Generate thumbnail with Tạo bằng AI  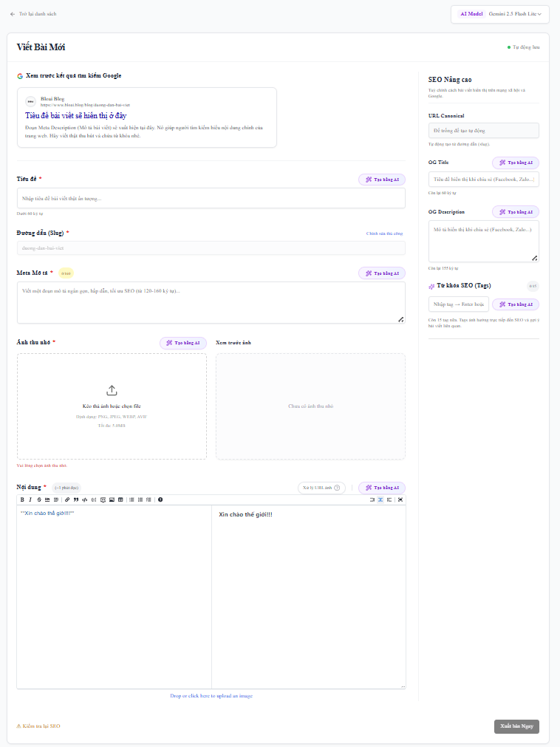point(183,343)
